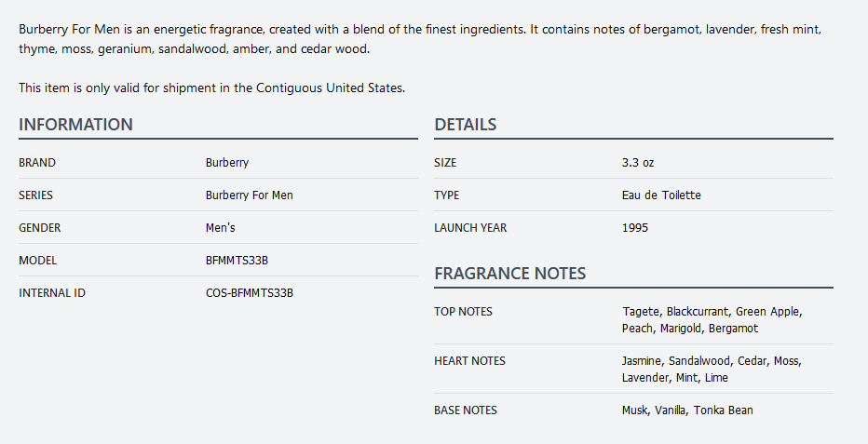Select the Burberry brand value
This screenshot has width=868, height=444.
point(227,163)
